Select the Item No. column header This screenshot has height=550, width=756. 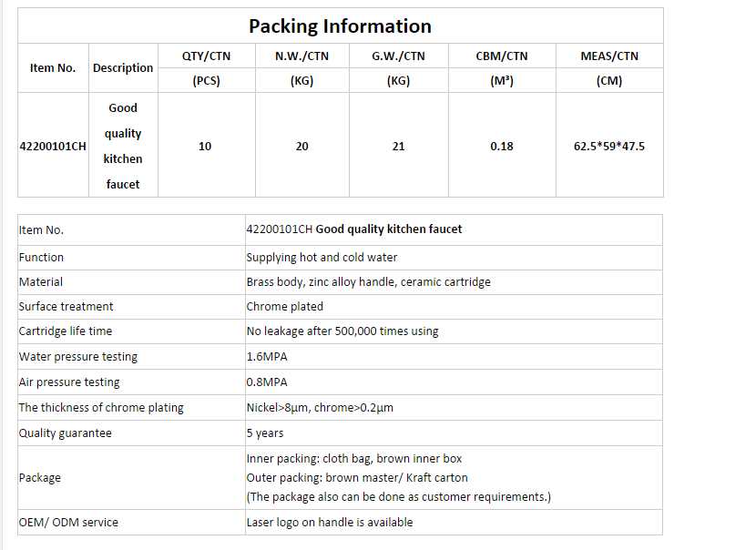(x=53, y=68)
